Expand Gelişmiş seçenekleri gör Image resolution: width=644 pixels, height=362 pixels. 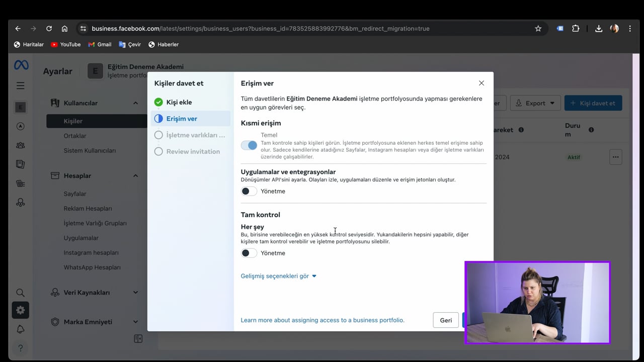click(279, 276)
